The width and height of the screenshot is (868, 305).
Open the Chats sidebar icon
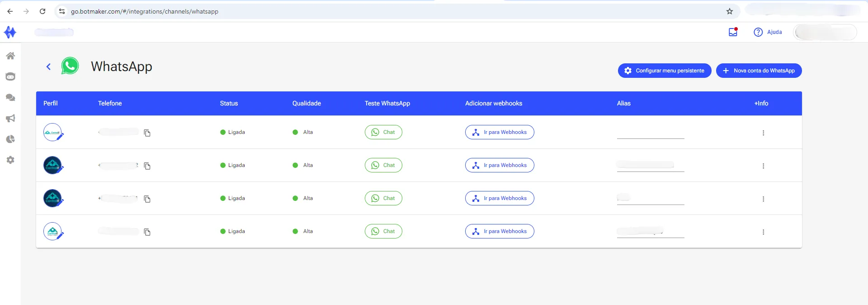click(x=10, y=97)
